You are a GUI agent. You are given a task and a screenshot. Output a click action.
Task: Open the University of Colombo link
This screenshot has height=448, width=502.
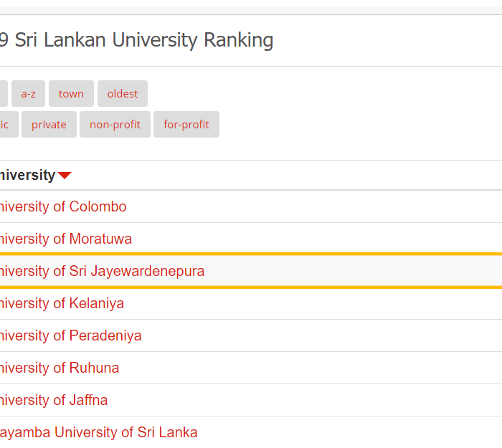point(62,206)
